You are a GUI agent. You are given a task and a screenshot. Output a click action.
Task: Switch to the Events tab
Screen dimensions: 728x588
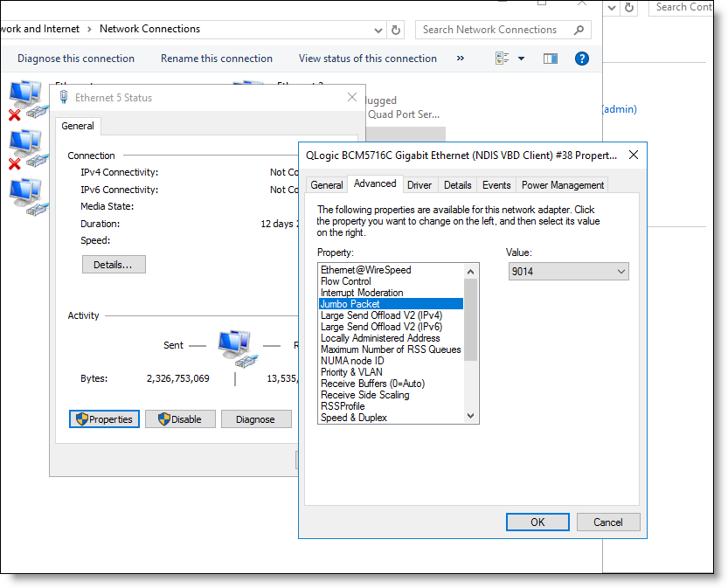pyautogui.click(x=496, y=185)
